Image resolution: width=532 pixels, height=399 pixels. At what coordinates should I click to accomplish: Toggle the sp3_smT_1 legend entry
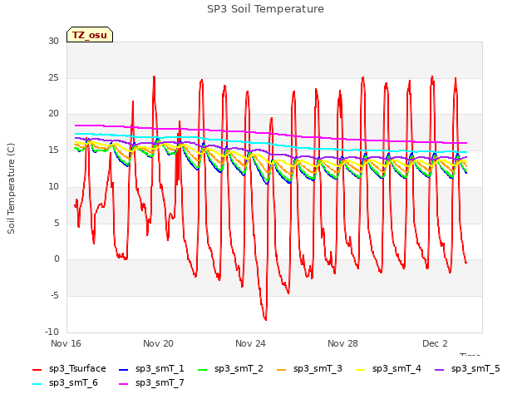tap(151, 369)
